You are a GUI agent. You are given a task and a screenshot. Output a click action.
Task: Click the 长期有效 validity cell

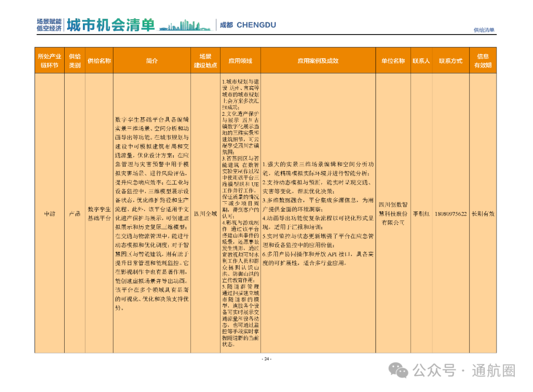[483, 214]
